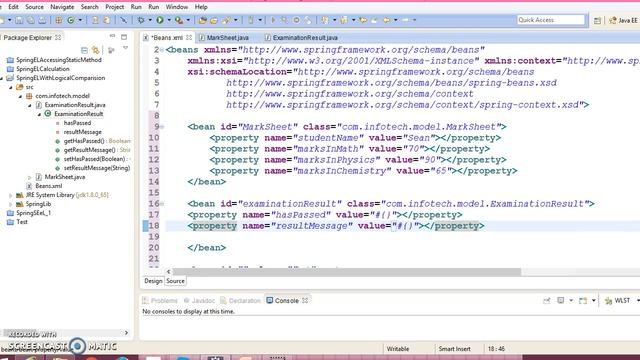Click the Display Selected Console icon
The height and width of the screenshot is (360, 640).
[x=561, y=300]
